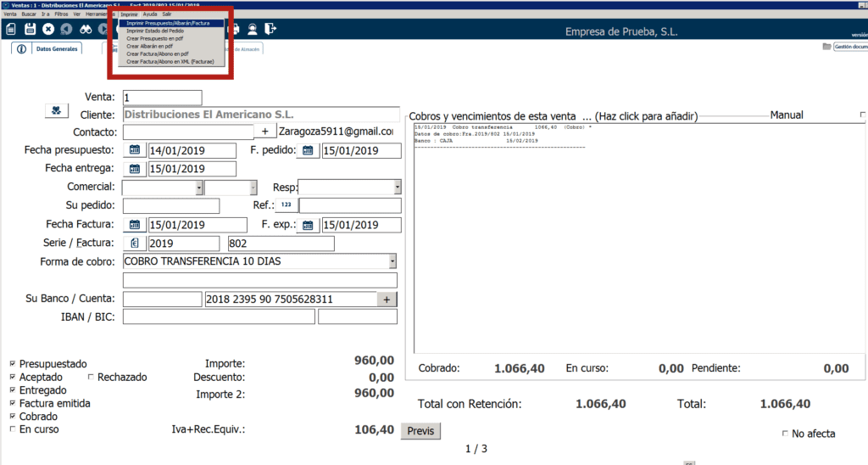Click Gestión documental button
This screenshot has width=868, height=465.
[x=843, y=47]
